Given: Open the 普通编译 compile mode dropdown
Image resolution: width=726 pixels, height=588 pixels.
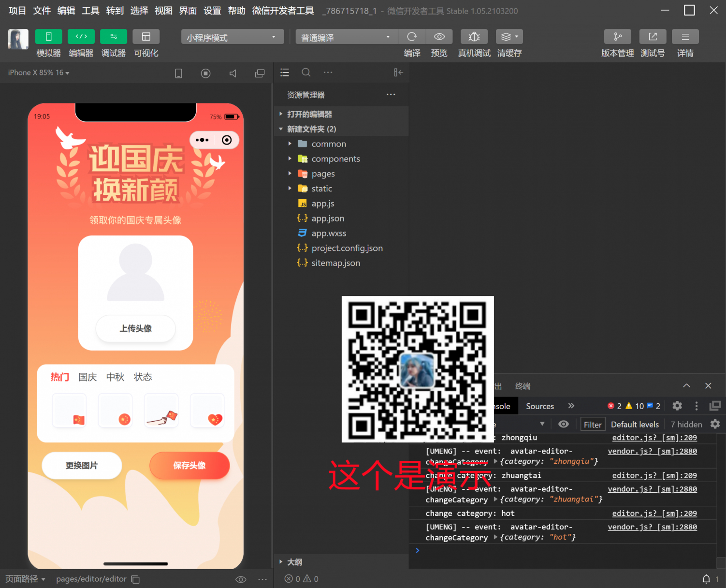Looking at the screenshot, I should [346, 36].
